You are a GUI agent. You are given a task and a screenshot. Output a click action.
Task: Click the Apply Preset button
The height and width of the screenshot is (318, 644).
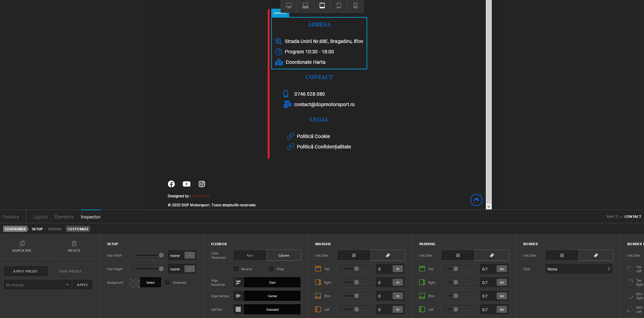pos(26,271)
